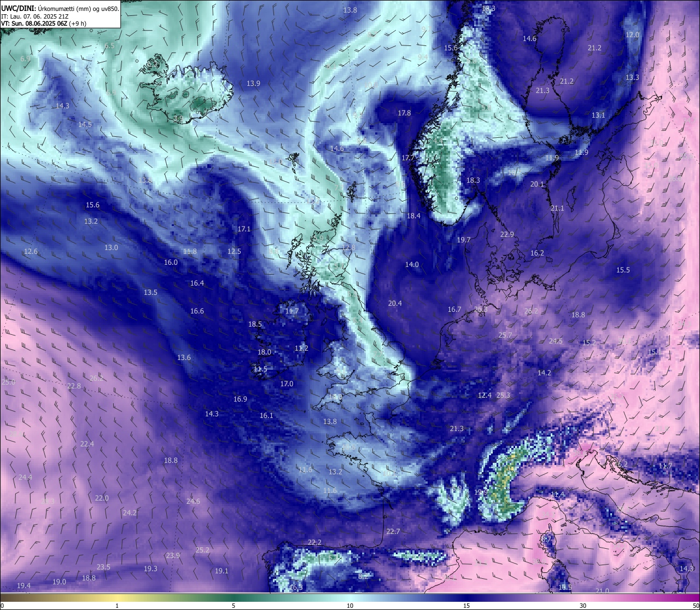The height and width of the screenshot is (610, 700).
Task: Click the value 23.9 in the lower Atlantic
Action: pyautogui.click(x=173, y=556)
